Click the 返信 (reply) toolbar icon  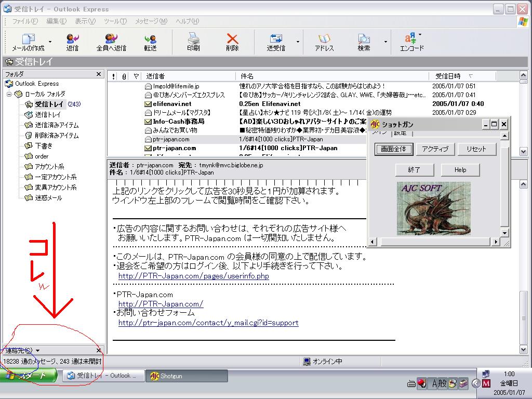pos(72,43)
